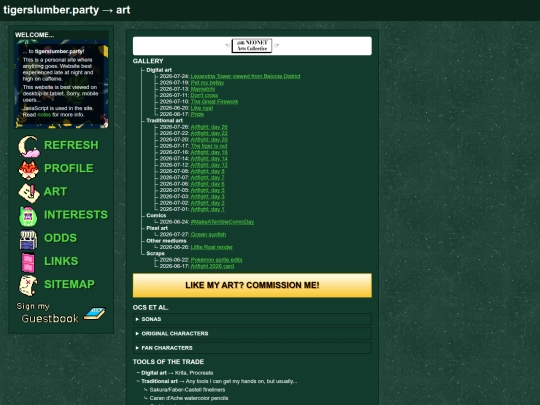This screenshot has height=405, width=540.
Task: Click the GALLERY section heading
Action: pyautogui.click(x=148, y=61)
